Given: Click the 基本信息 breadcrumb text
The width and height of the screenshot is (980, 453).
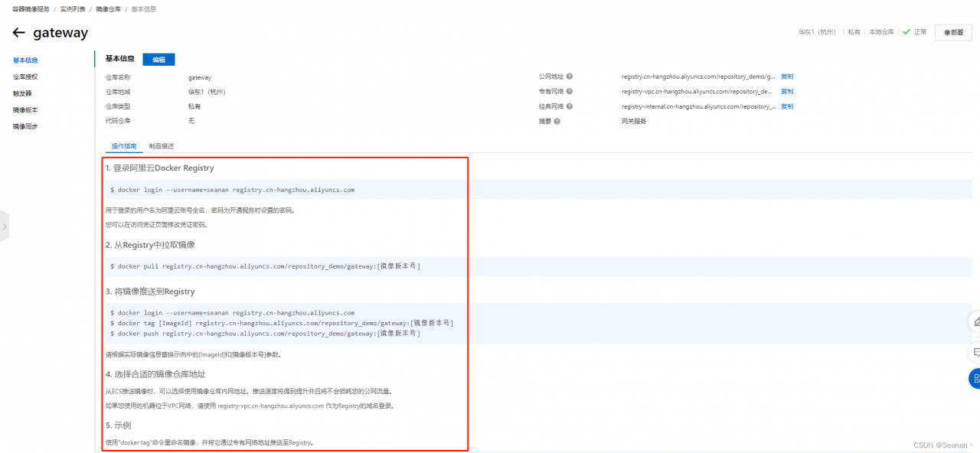Looking at the screenshot, I should (144, 8).
